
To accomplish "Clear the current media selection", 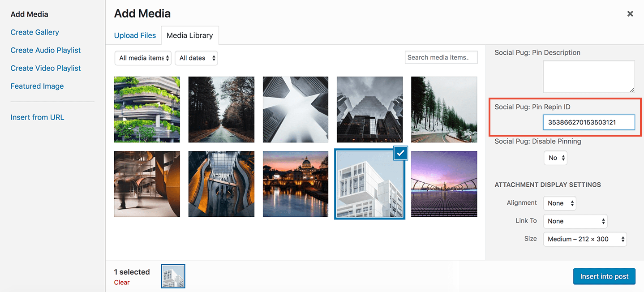I will click(121, 282).
